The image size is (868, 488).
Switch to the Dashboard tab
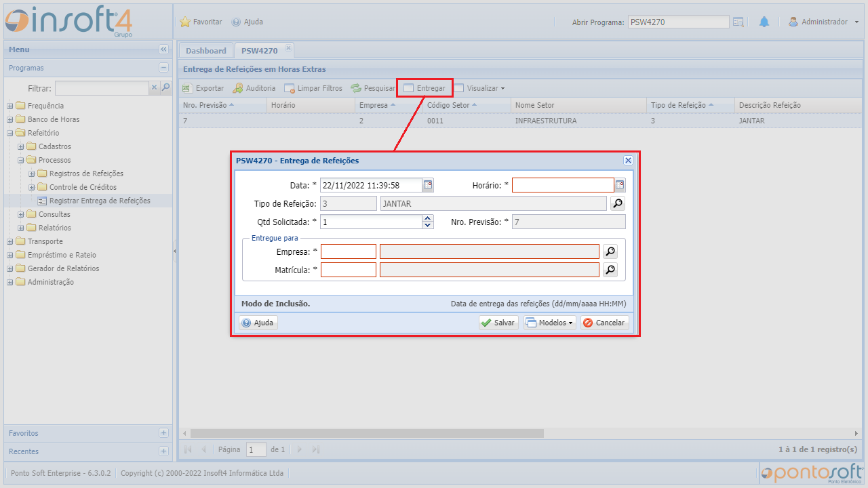pyautogui.click(x=205, y=51)
